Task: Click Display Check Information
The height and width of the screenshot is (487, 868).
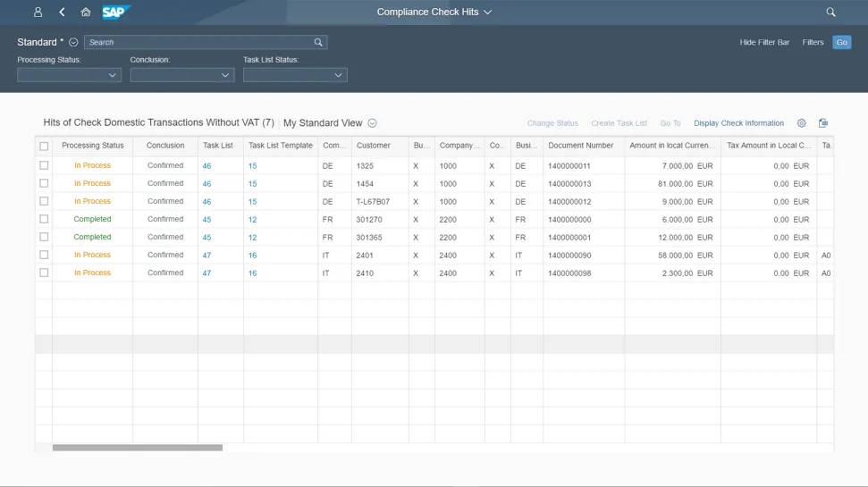Action: [738, 123]
